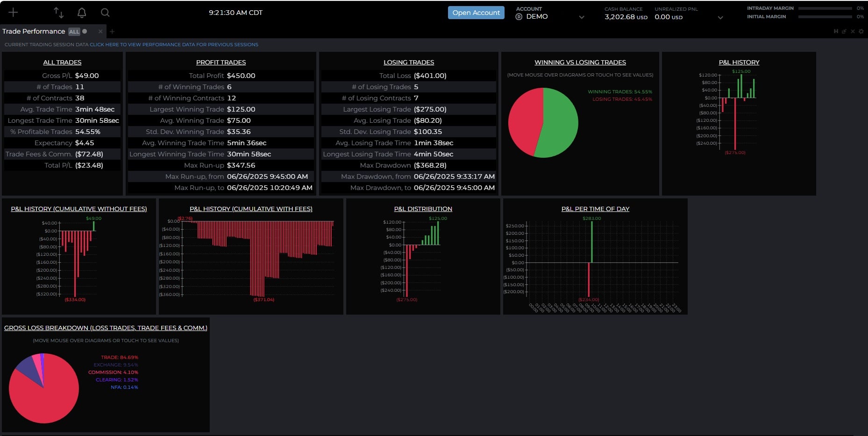Click the P&L HISTORY (CUMULATIVE WITHOUT FEES) heading
Viewport: 868px width, 436px height.
(79, 209)
